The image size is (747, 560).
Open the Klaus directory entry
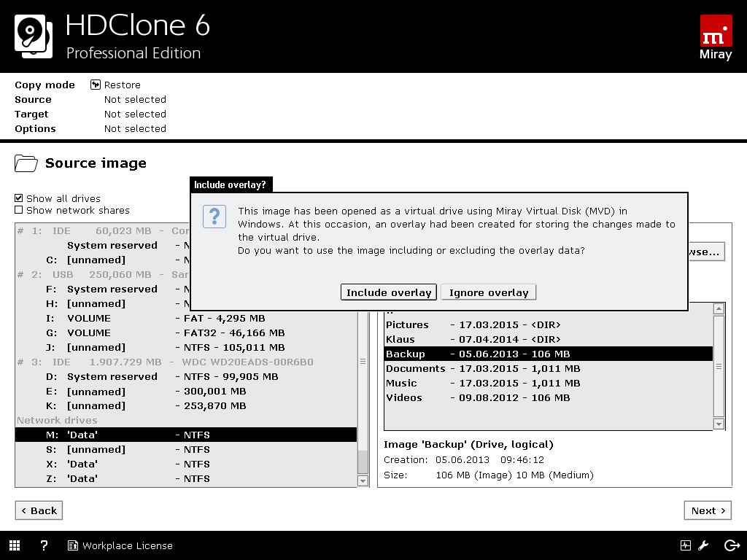549,340
